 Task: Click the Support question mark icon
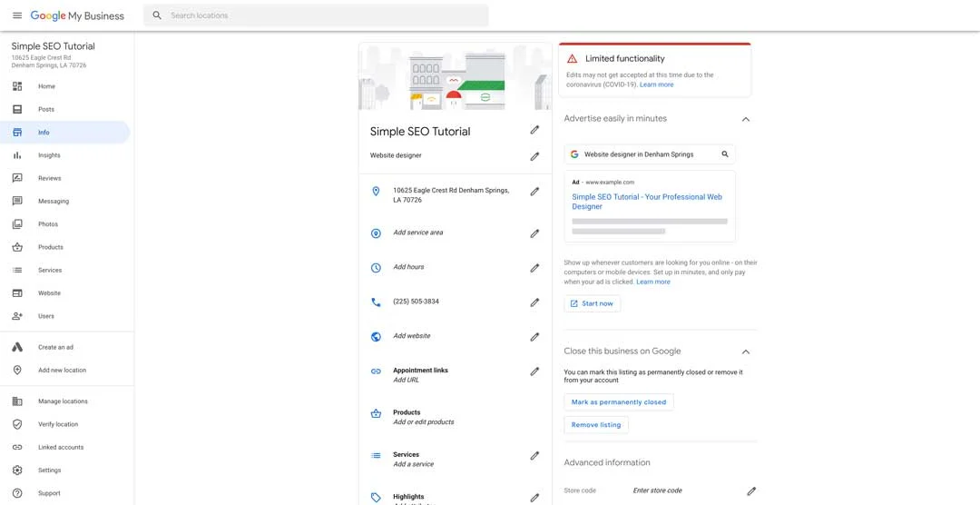coord(17,493)
